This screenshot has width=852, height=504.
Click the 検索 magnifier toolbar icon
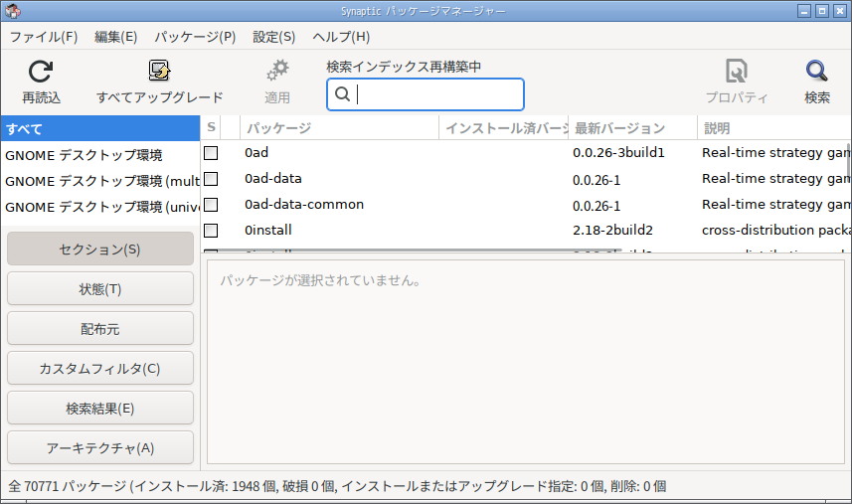[816, 71]
